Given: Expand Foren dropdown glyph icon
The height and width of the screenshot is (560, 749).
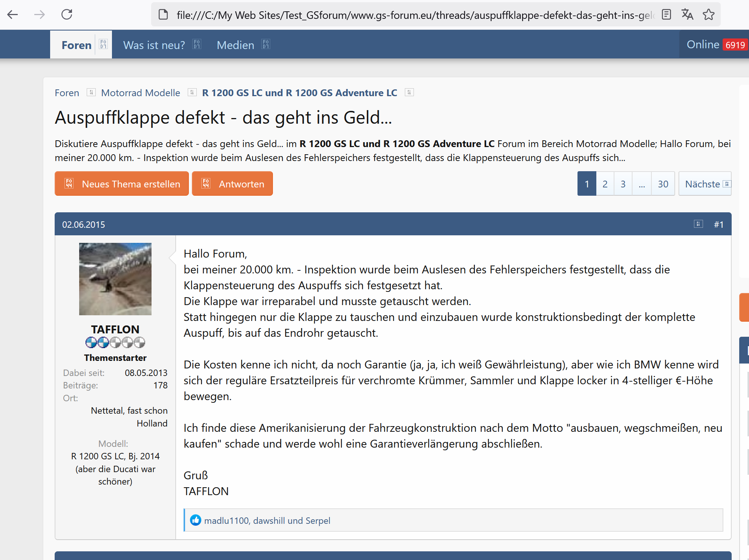Looking at the screenshot, I should click(103, 44).
